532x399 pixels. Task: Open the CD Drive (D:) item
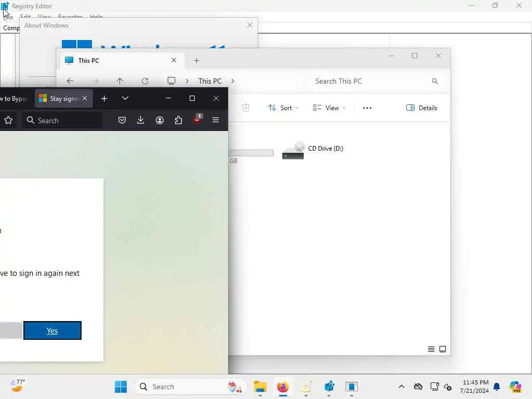313,150
